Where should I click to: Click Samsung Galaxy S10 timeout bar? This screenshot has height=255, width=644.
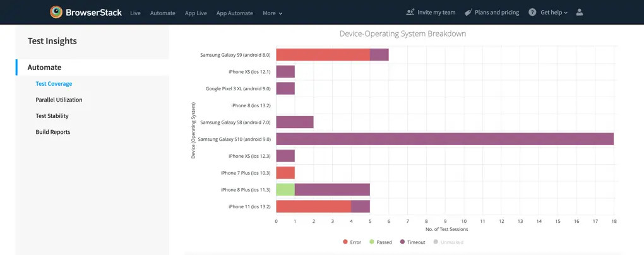(x=445, y=139)
